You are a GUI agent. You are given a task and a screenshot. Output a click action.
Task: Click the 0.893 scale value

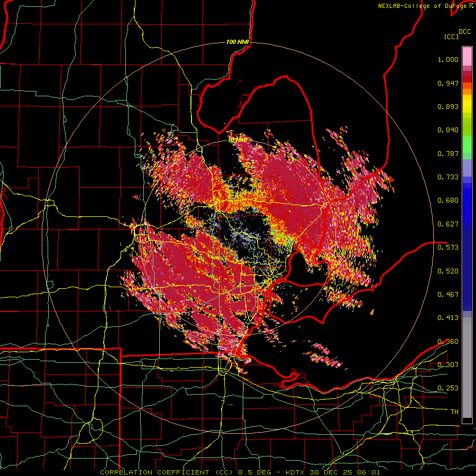[448, 106]
